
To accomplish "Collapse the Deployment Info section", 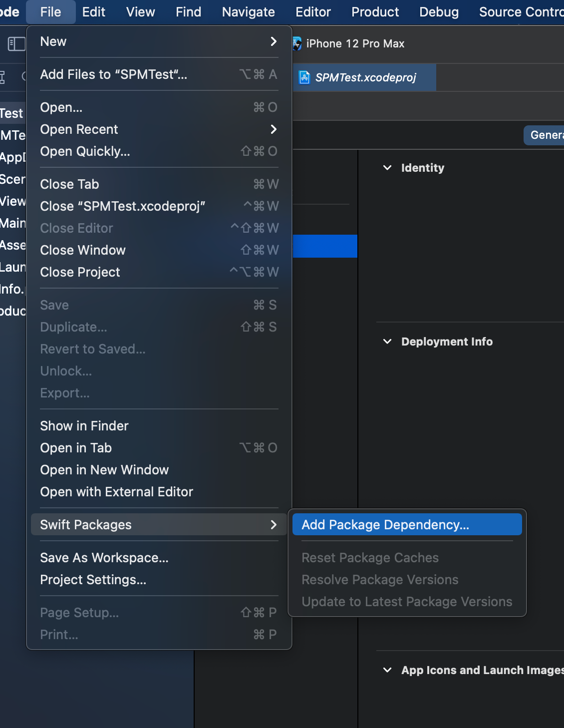I will point(388,342).
